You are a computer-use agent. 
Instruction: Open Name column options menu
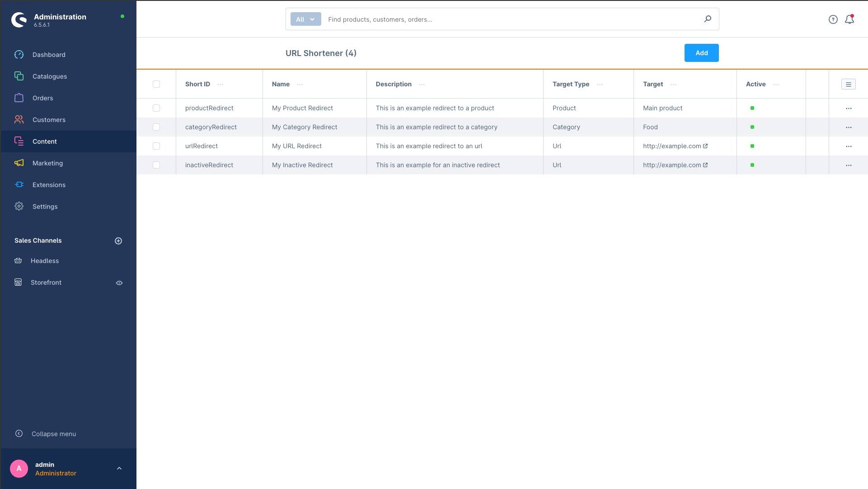tap(300, 85)
